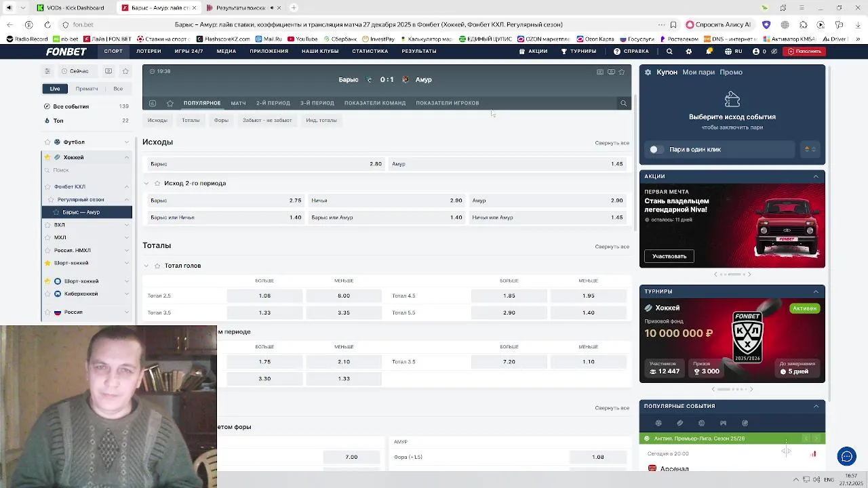Viewport: 868px width, 488px height.
Task: Open favorites star icon in sidebar header
Action: 125,71
